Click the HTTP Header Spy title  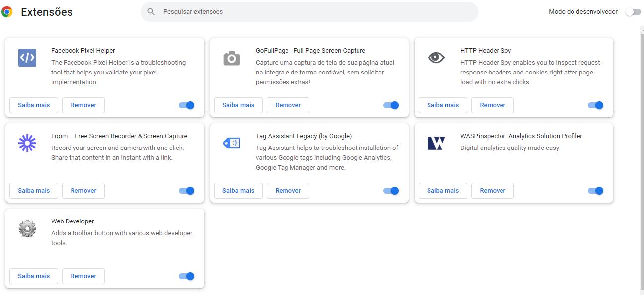point(486,51)
